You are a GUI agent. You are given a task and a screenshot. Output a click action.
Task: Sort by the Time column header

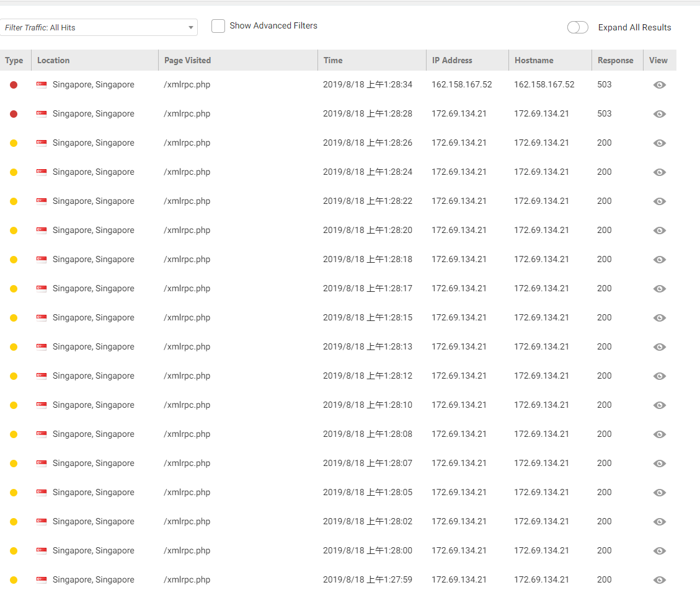click(x=333, y=60)
